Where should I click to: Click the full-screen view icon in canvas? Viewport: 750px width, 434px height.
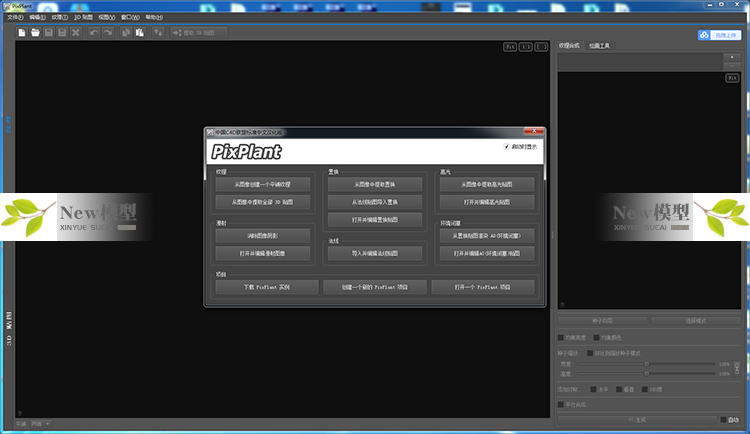[x=541, y=47]
